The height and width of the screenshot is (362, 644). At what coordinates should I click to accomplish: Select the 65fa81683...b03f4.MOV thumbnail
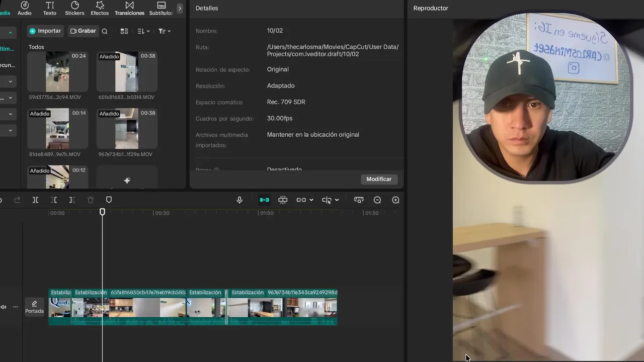coord(127,71)
